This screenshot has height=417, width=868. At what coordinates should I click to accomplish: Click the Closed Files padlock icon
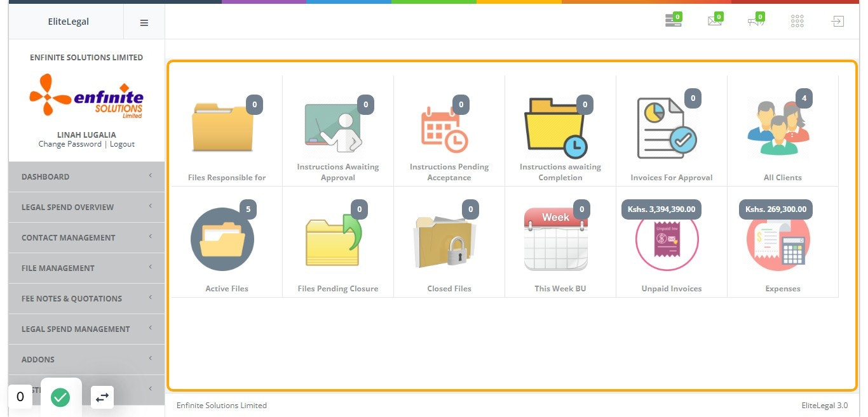(447, 239)
